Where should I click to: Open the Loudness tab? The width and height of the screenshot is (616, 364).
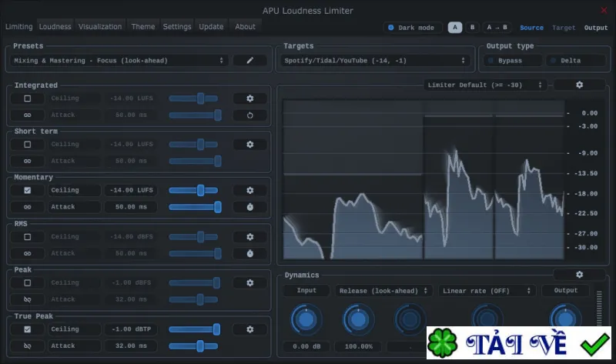tap(55, 27)
